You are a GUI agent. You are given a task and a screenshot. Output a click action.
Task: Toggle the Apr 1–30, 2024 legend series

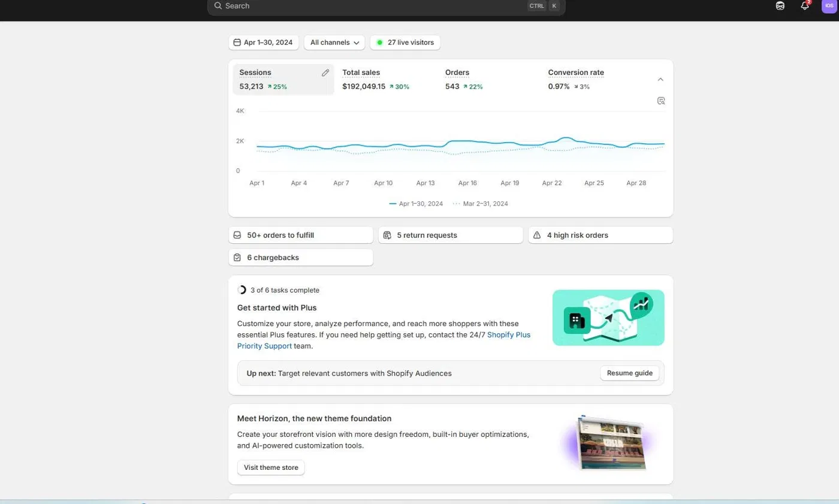coord(416,204)
